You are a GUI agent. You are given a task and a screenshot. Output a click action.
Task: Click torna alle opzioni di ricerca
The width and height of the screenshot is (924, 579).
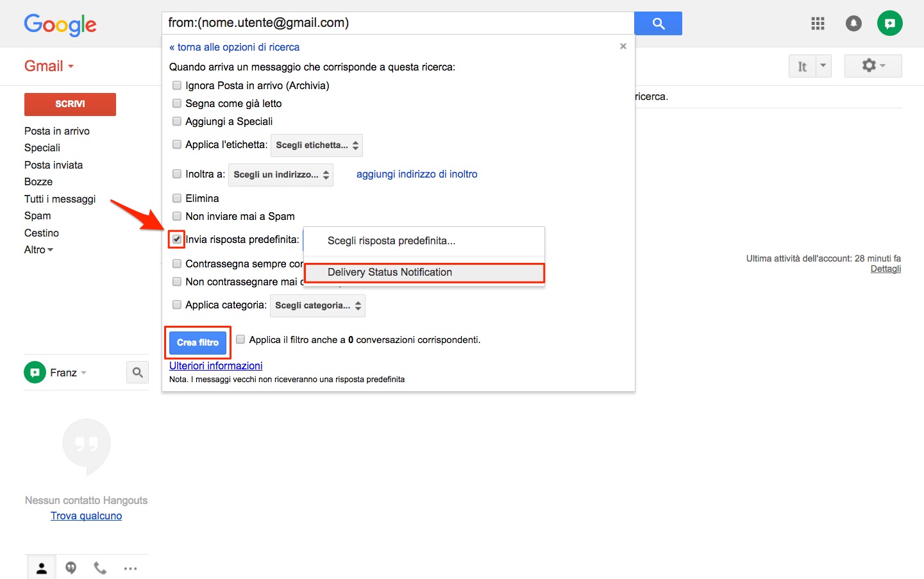coord(235,47)
